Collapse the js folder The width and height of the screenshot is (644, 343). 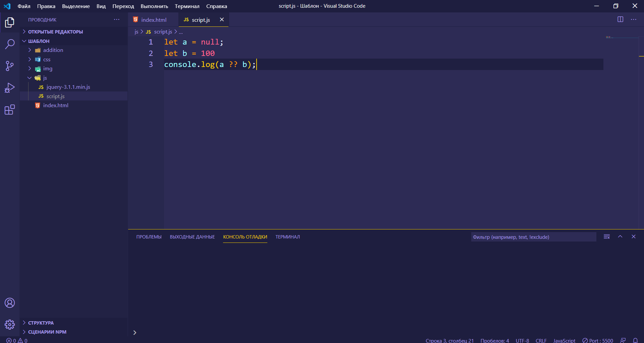pyautogui.click(x=30, y=78)
